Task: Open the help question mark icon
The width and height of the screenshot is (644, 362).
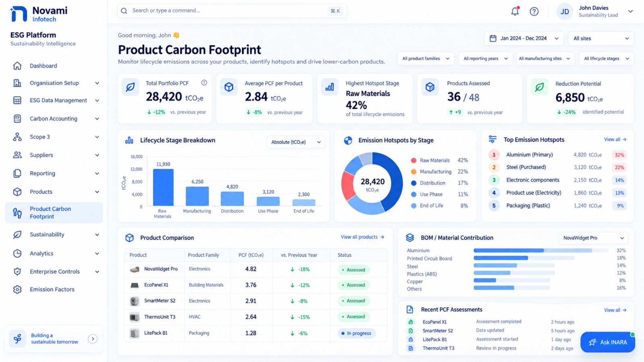Action: [x=534, y=11]
